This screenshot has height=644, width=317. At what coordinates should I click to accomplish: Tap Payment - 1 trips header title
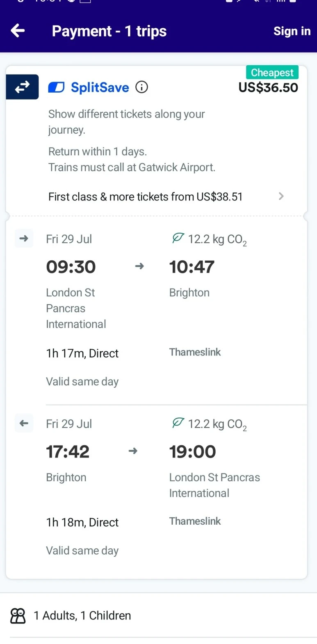109,31
